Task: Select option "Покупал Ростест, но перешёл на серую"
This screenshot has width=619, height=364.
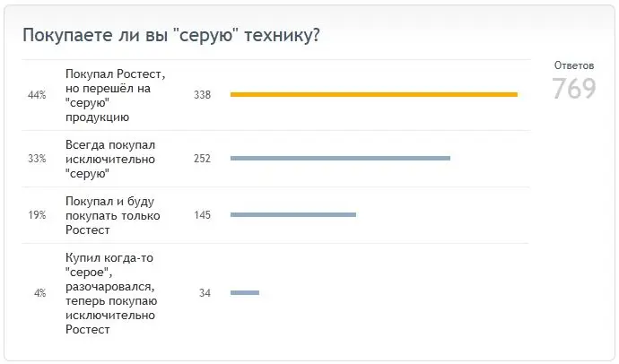Action: pos(115,95)
